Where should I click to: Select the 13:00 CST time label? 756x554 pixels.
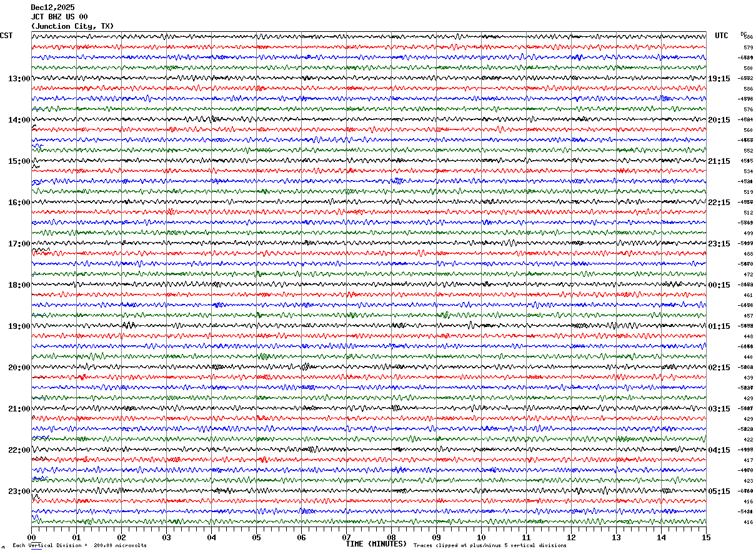point(19,79)
